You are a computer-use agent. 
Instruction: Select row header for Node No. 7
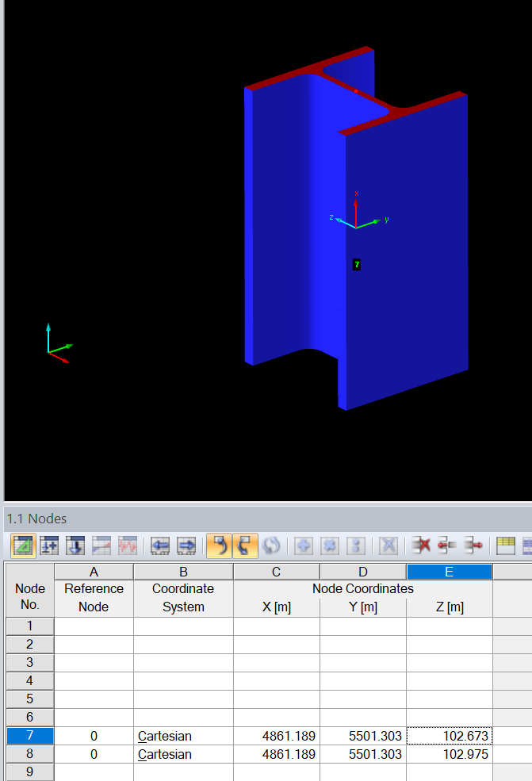(30, 735)
